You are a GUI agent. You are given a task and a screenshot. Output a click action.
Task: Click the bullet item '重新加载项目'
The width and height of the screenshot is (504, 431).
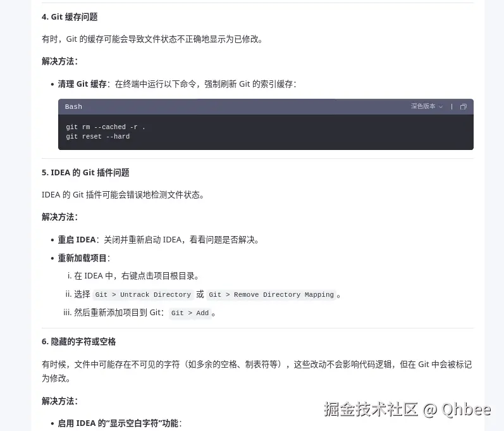(x=84, y=258)
